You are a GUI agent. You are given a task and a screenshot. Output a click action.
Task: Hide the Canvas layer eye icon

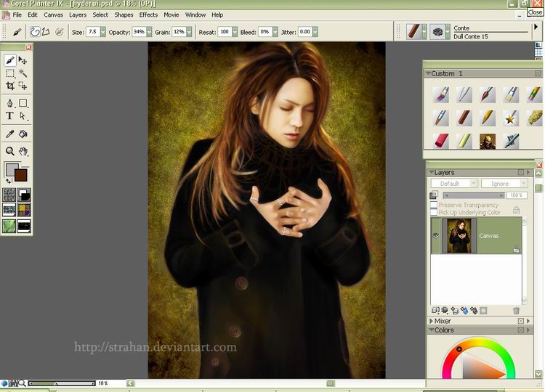tap(435, 235)
